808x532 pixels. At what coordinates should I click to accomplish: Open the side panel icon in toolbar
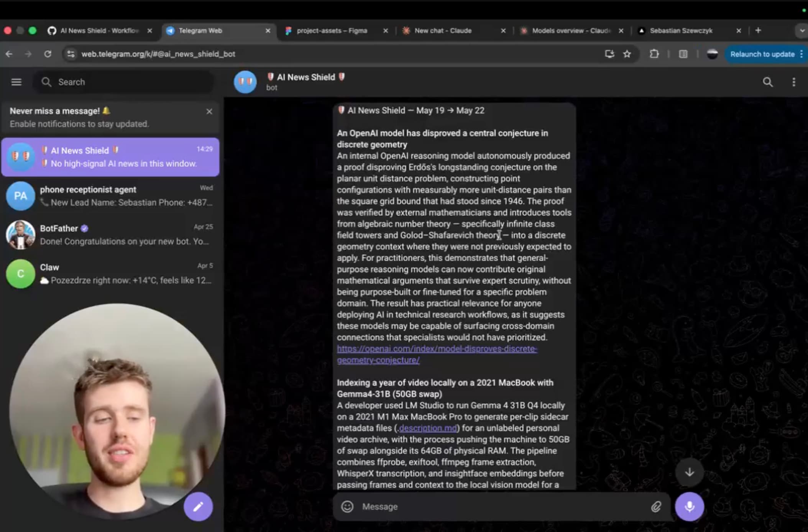point(683,54)
